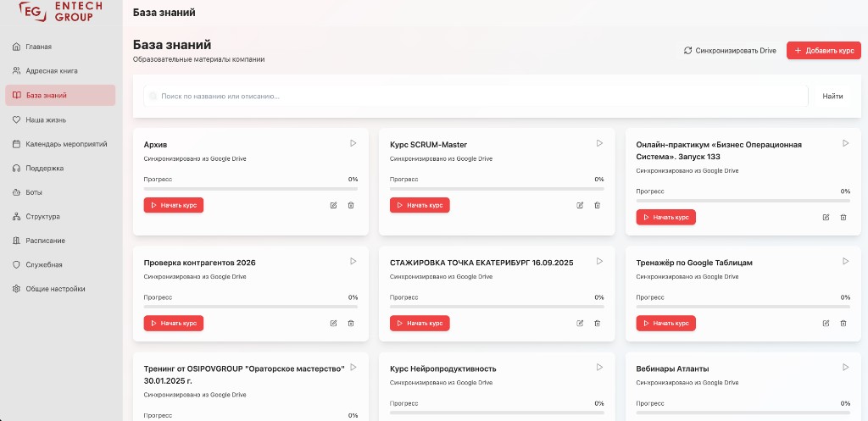Screen dimensions: 868x421
Task: Delete the Онлайн-практикум Запуск 133 course
Action: pyautogui.click(x=843, y=218)
